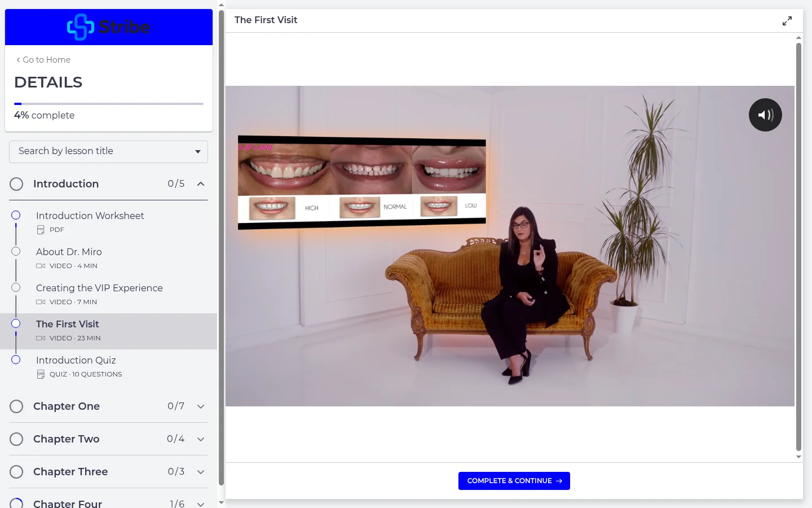The image size is (812, 508).
Task: Click the Introduction chapter heading
Action: point(66,184)
